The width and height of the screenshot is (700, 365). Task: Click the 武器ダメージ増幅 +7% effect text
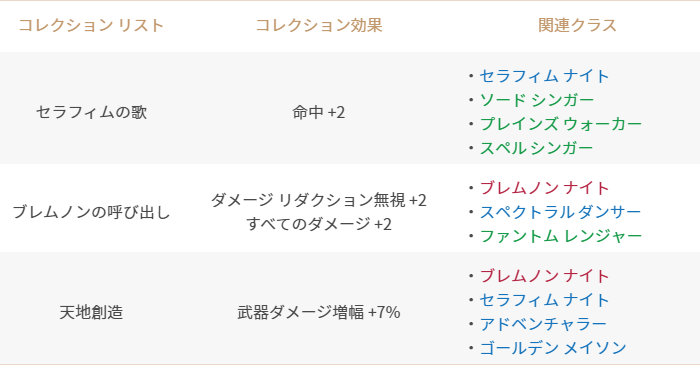point(319,312)
